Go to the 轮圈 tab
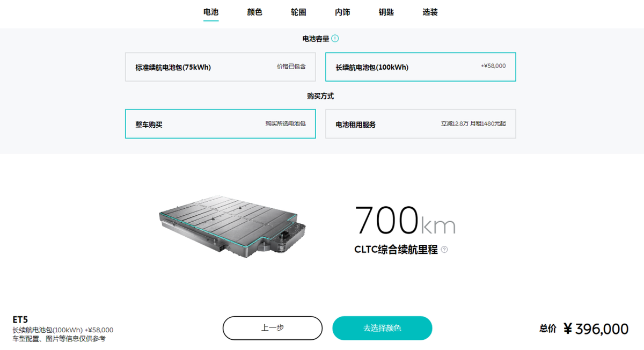The image size is (644, 350). (x=298, y=12)
